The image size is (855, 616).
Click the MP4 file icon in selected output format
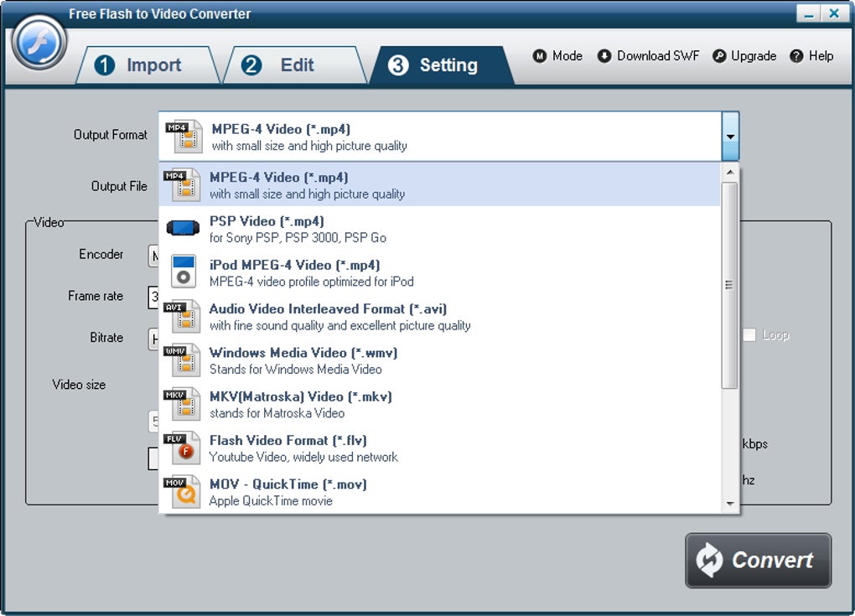coord(184,137)
